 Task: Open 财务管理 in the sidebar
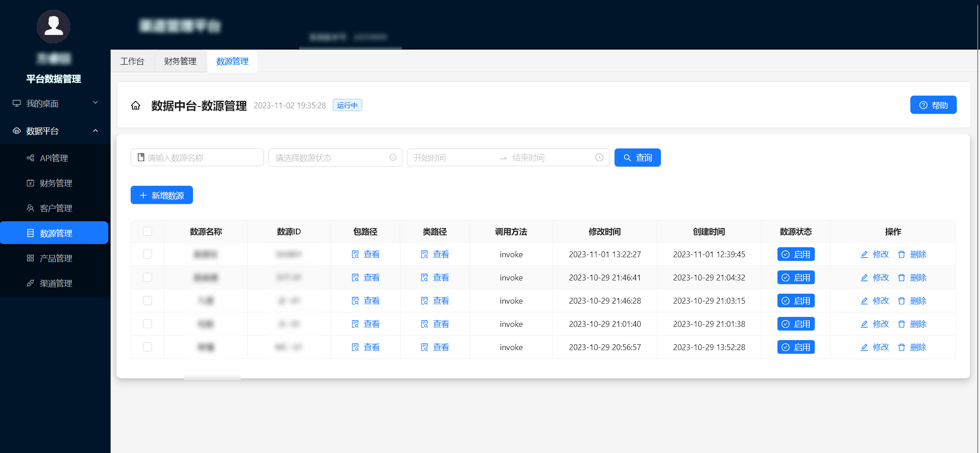(x=54, y=183)
